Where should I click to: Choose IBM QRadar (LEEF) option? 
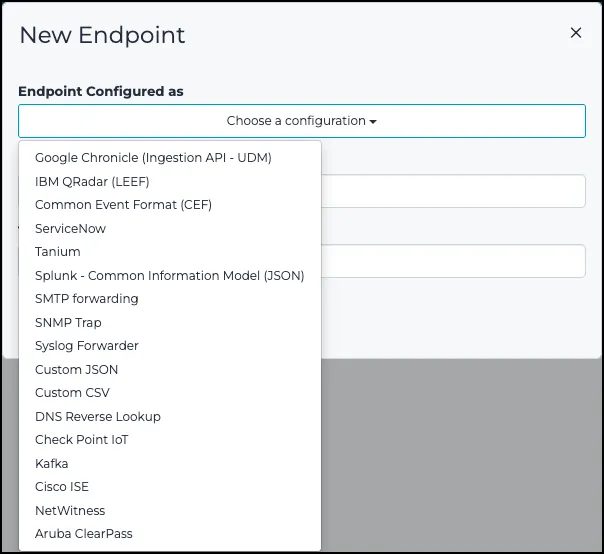(x=106, y=181)
